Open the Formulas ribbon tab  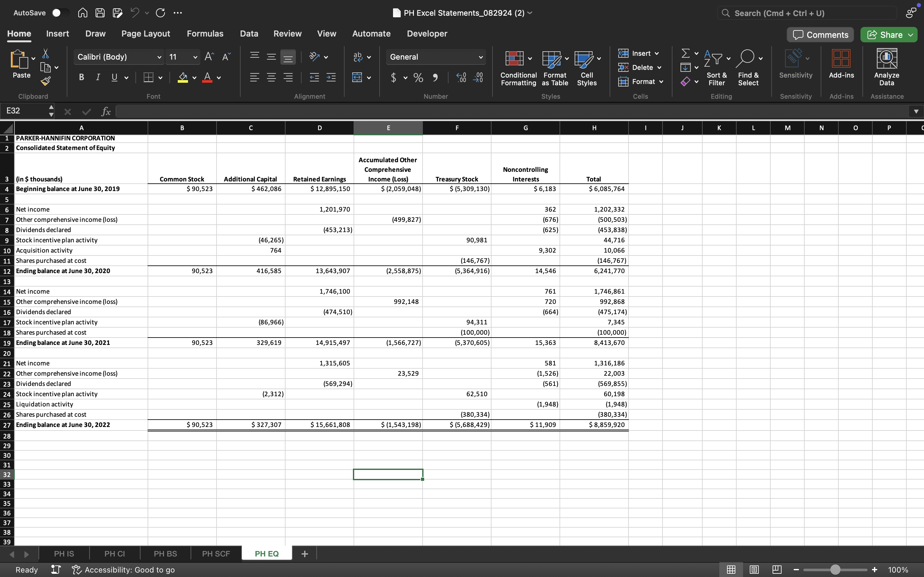pyautogui.click(x=205, y=34)
